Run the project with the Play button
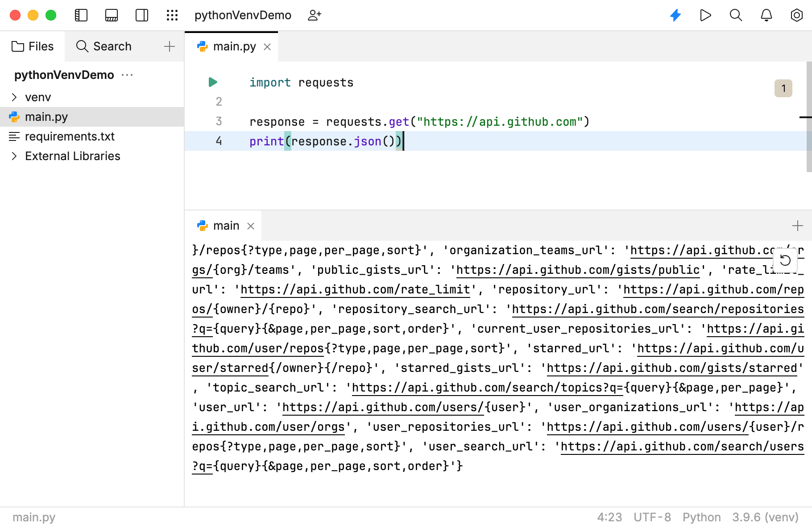 pyautogui.click(x=705, y=15)
